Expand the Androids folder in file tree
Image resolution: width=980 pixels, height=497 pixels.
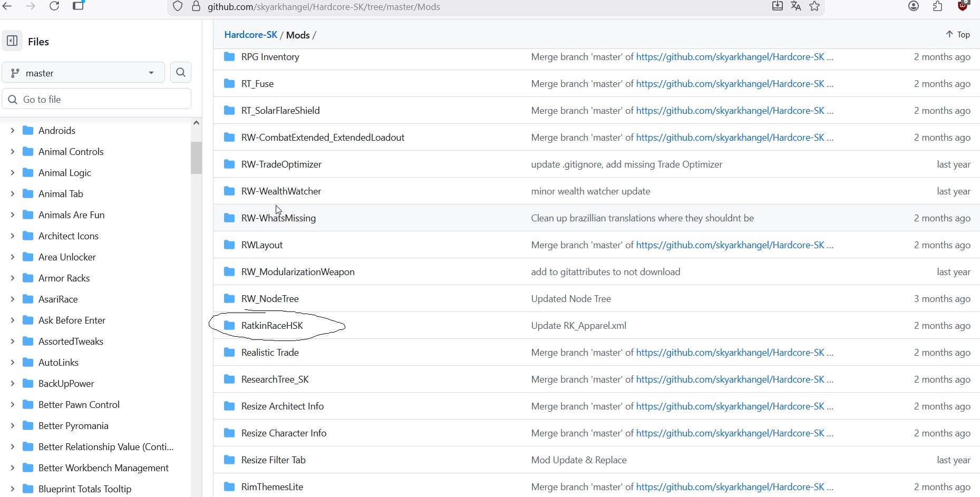pyautogui.click(x=12, y=130)
